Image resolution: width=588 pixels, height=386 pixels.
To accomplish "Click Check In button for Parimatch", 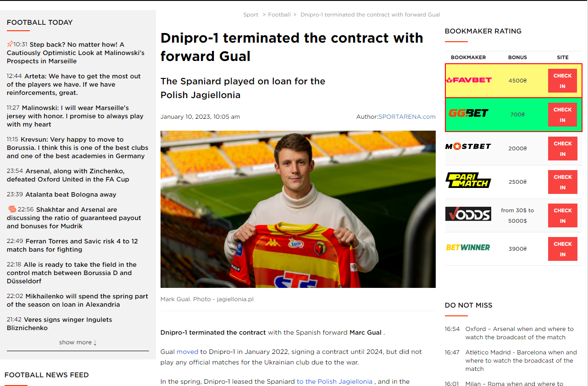I will pyautogui.click(x=562, y=182).
